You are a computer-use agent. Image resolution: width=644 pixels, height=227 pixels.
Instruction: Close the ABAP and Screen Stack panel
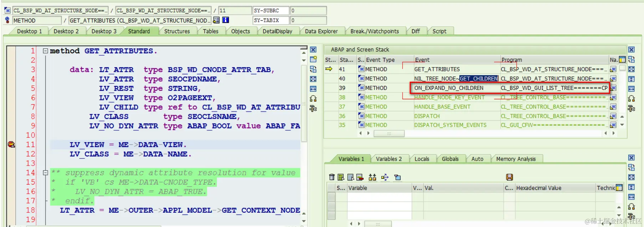pyautogui.click(x=631, y=50)
